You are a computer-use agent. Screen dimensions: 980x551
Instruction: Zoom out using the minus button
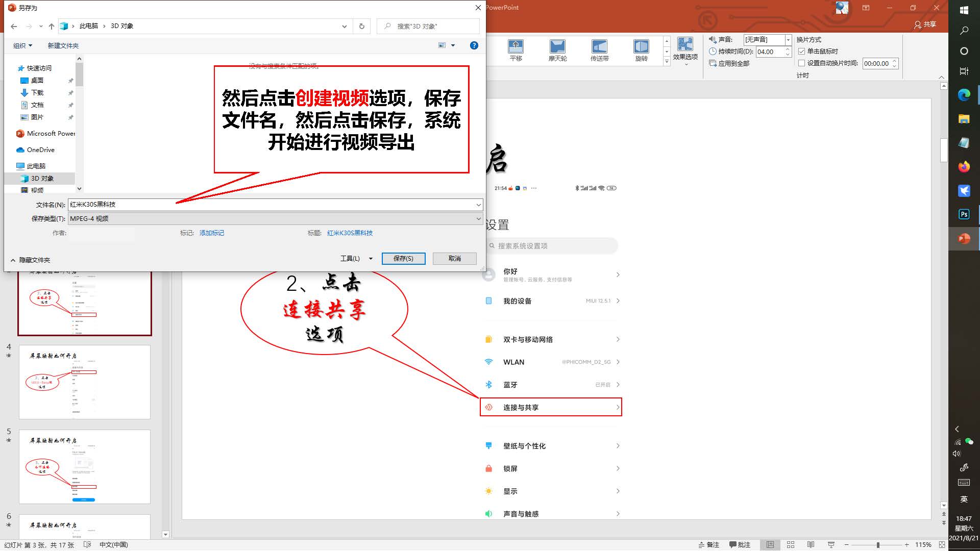pos(846,545)
